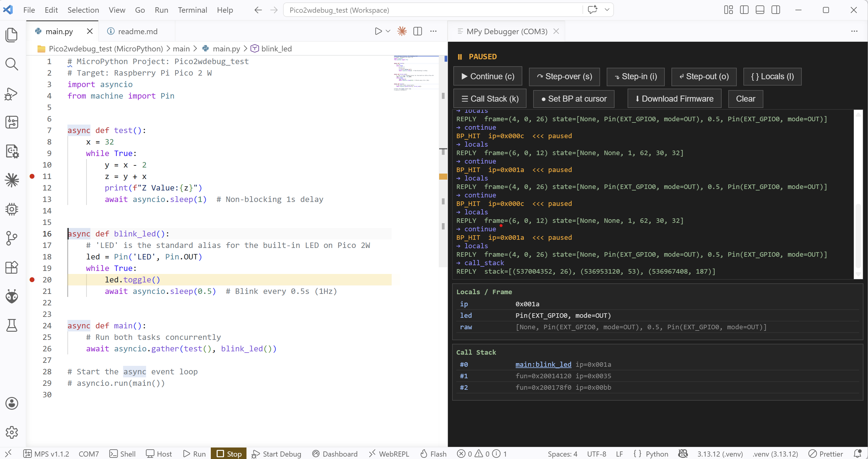Click Flash in the status bar
Image resolution: width=868 pixels, height=459 pixels.
(x=433, y=454)
